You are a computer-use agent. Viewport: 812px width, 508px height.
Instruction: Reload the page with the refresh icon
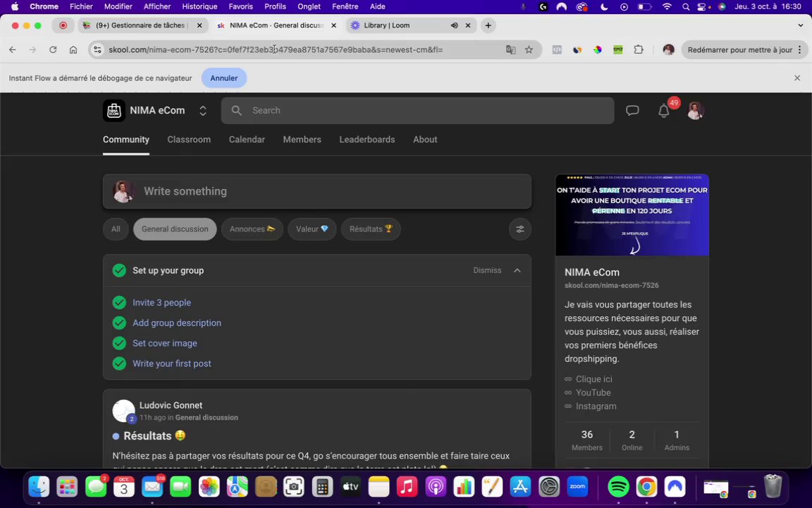tap(53, 50)
